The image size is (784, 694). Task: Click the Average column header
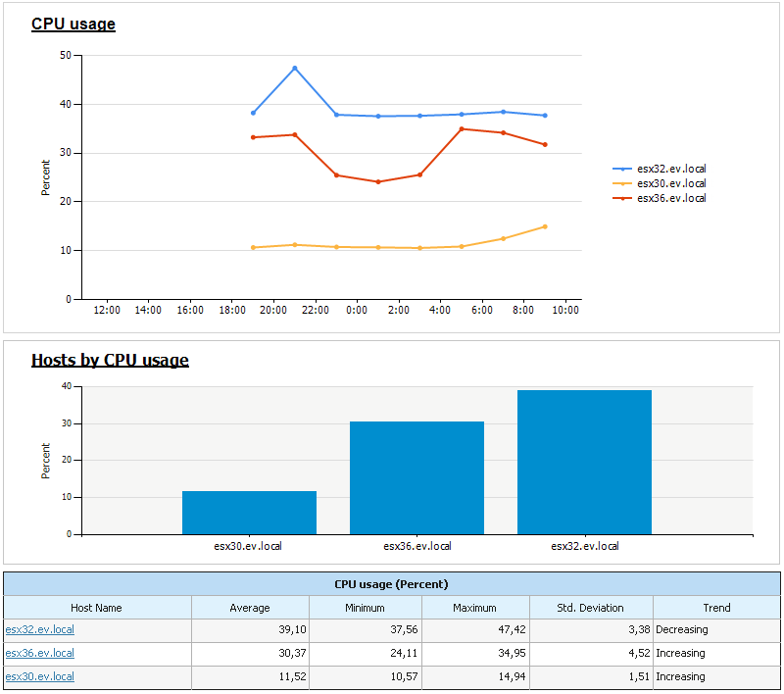point(250,608)
